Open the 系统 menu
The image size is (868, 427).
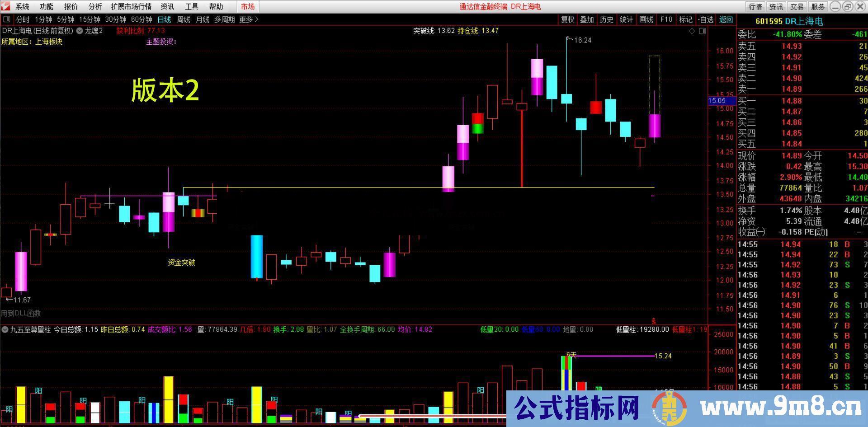tap(22, 6)
